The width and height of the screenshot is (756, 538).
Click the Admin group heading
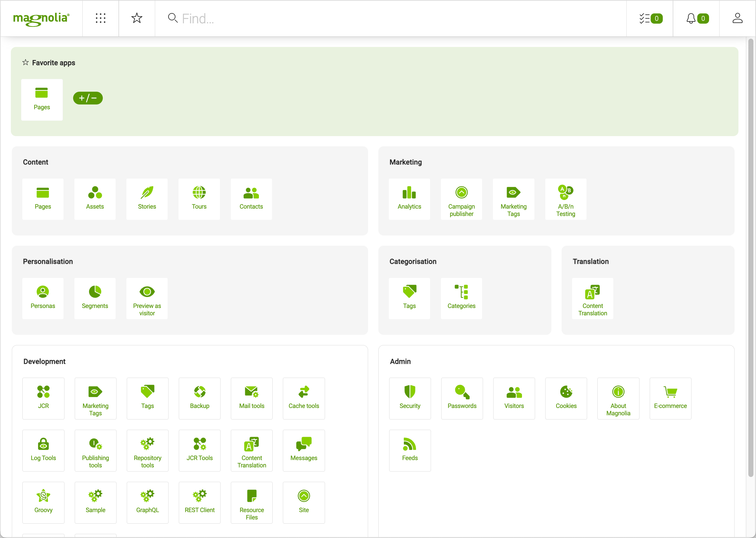click(400, 361)
